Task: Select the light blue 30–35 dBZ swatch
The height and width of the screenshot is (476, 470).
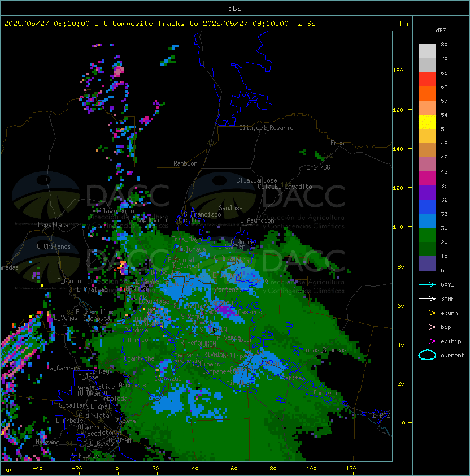Action: point(427,220)
